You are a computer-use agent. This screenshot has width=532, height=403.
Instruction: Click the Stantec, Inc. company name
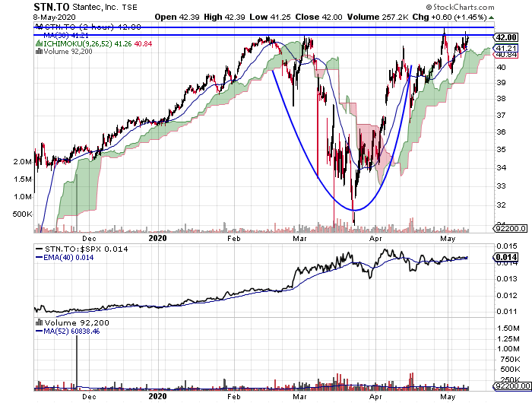[x=95, y=7]
